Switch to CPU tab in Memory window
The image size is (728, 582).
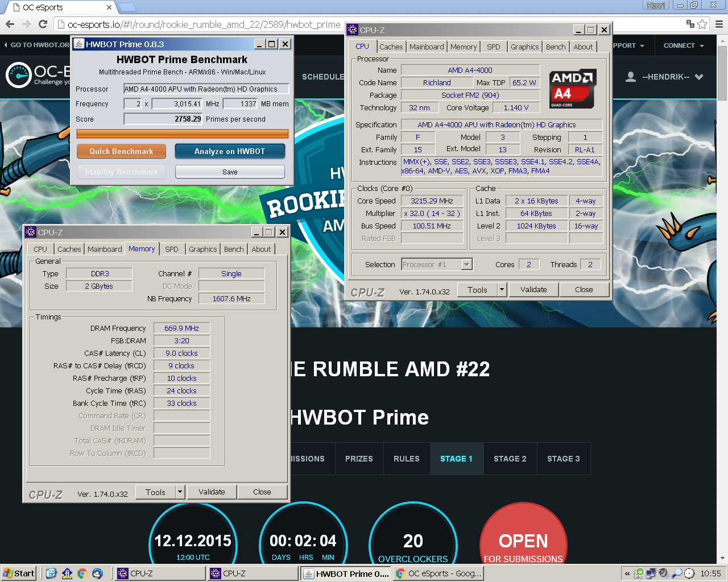tap(40, 249)
